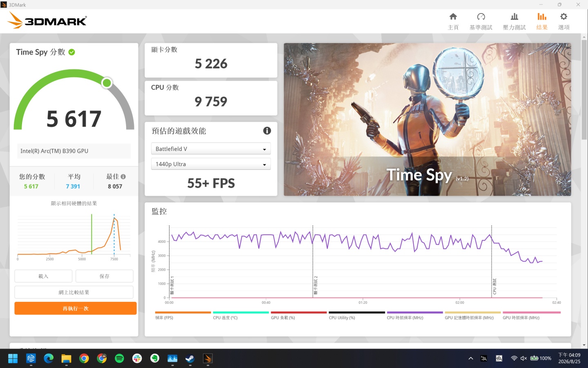
Task: Open the blue cube app in the taskbar
Action: 31,359
